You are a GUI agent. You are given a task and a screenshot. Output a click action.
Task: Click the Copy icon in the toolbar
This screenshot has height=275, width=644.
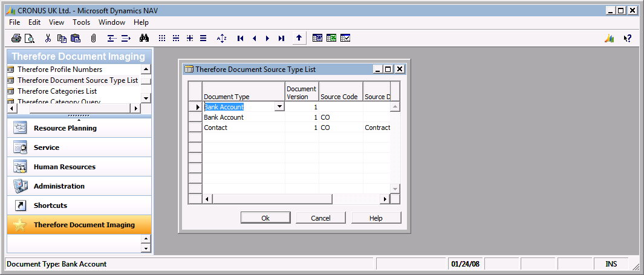62,38
